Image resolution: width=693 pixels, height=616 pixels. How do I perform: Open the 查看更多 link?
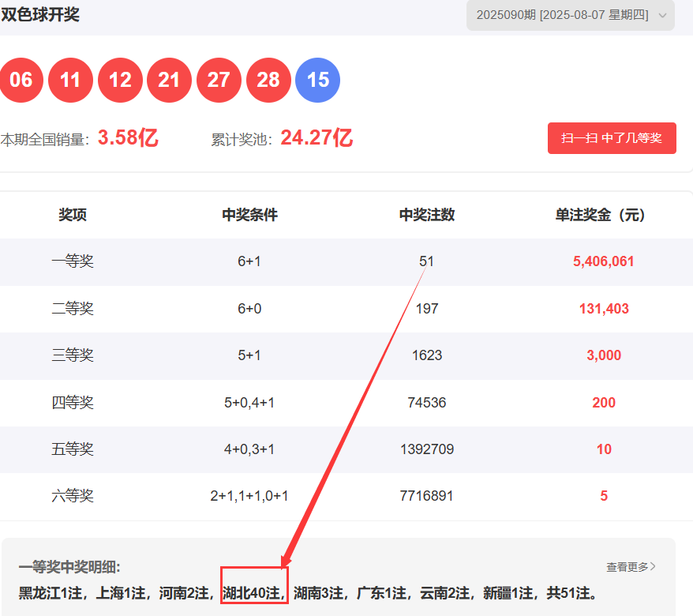(631, 566)
